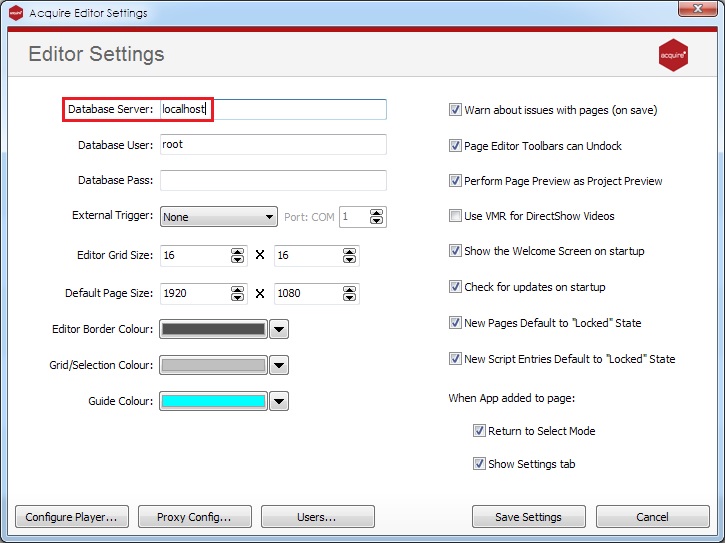Toggle Warn about issues with pages checkbox
The width and height of the screenshot is (725, 543).
[x=455, y=110]
